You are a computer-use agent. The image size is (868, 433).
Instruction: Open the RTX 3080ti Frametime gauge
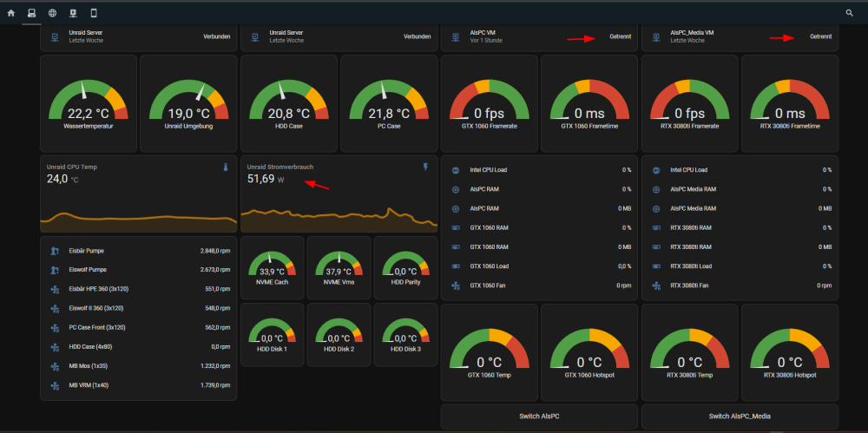(x=789, y=103)
